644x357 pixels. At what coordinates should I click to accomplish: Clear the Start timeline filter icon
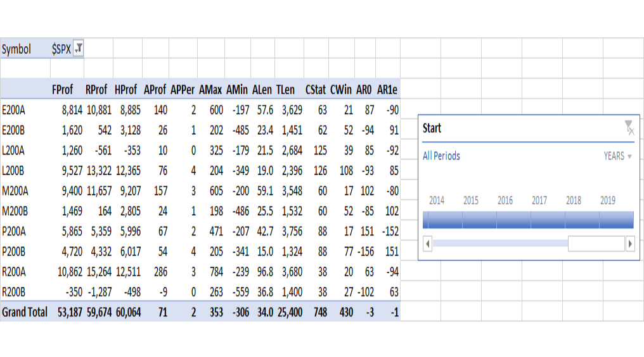(x=629, y=127)
